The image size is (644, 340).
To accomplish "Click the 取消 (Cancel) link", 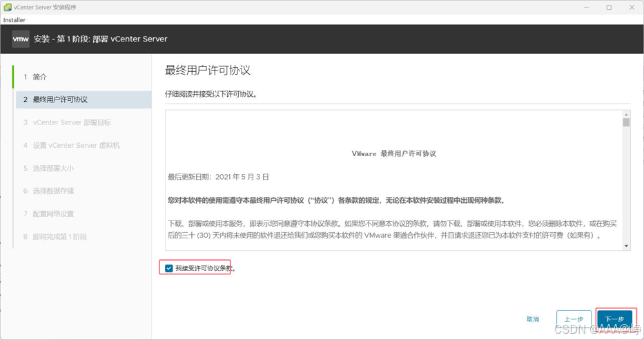I will click(533, 319).
